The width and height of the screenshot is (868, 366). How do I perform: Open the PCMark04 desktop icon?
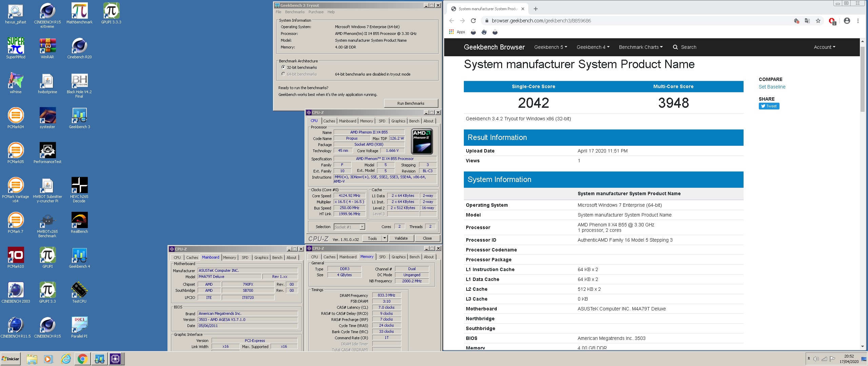(x=16, y=118)
